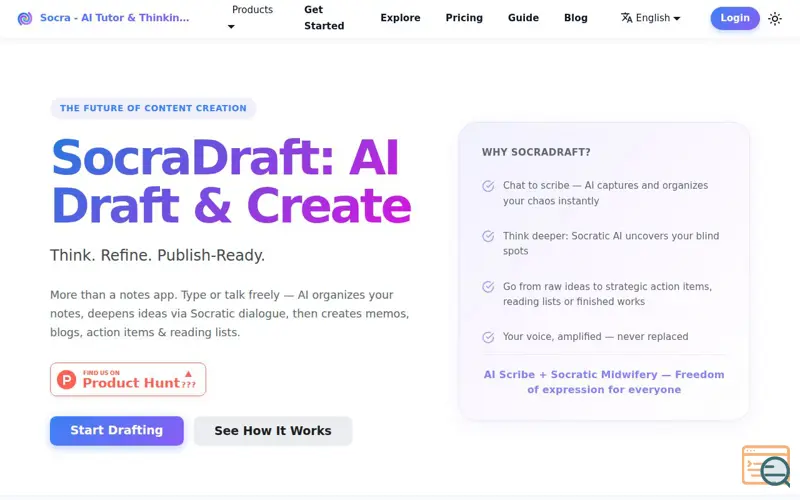Open the Guide page
The height and width of the screenshot is (500, 800).
523,18
